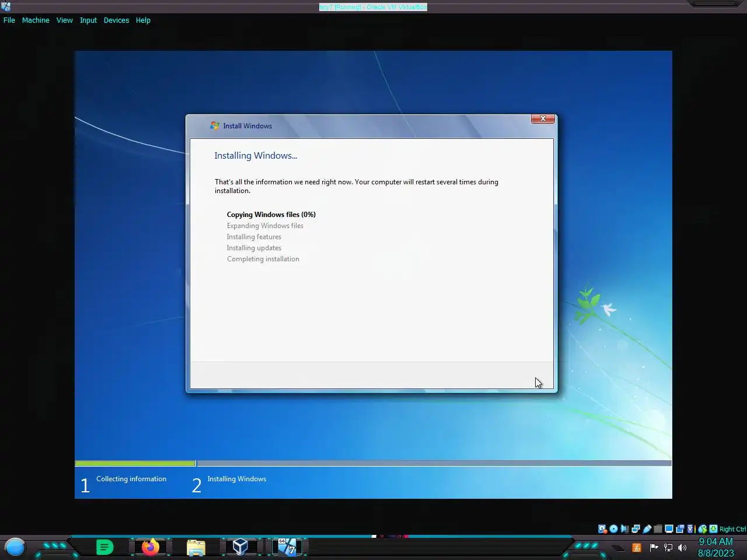Screen dimensions: 747x560
Task: Click the clock showing 9:04 AM
Action: [x=715, y=541]
